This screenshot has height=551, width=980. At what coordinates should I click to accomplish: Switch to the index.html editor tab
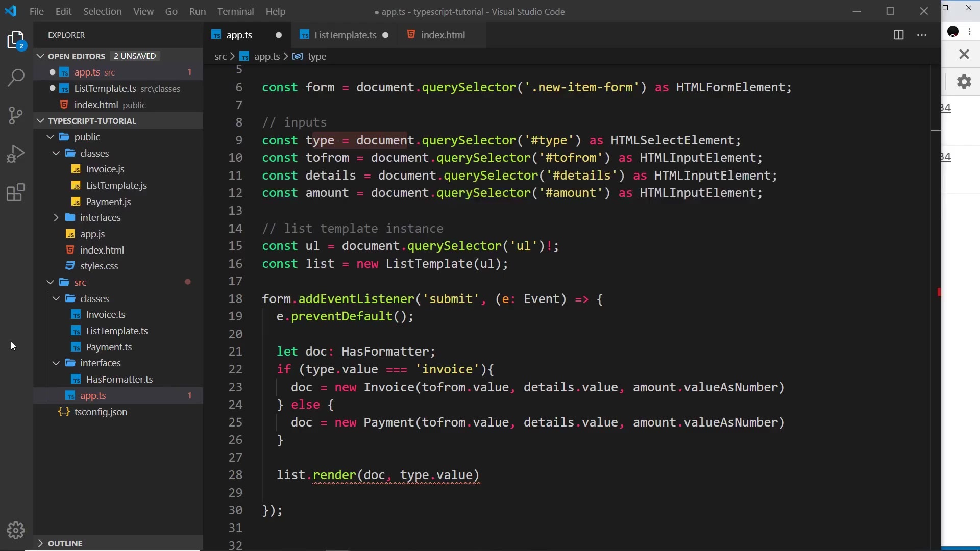[443, 35]
